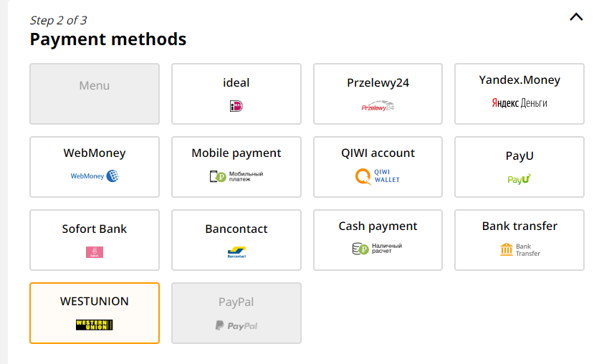Viewport: 599px width, 364px height.
Task: Click the pink Sofort Bank icon
Action: tap(95, 252)
